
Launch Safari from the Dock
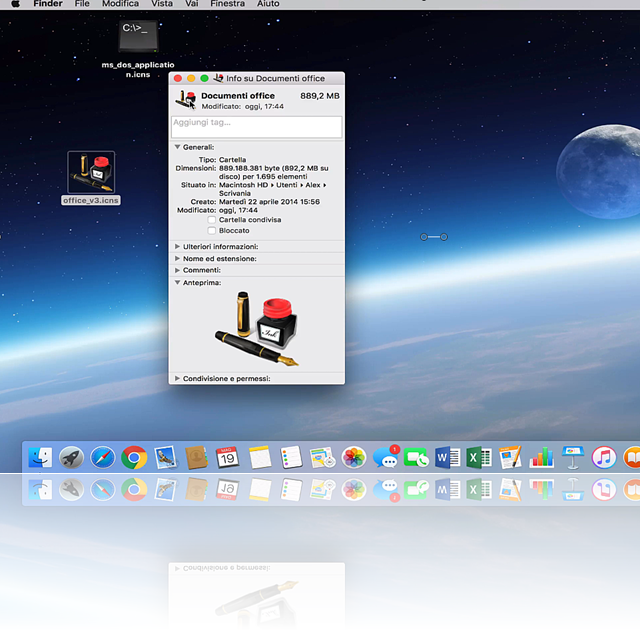click(x=102, y=457)
